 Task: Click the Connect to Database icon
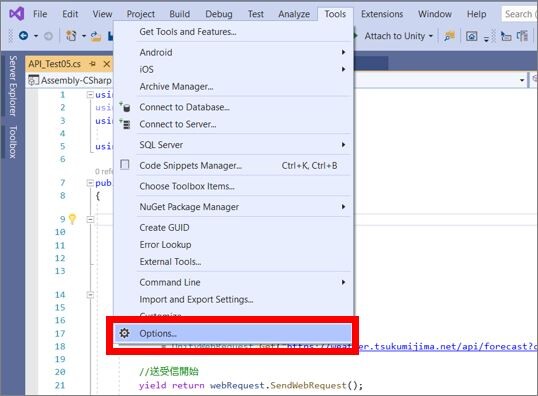pos(125,107)
